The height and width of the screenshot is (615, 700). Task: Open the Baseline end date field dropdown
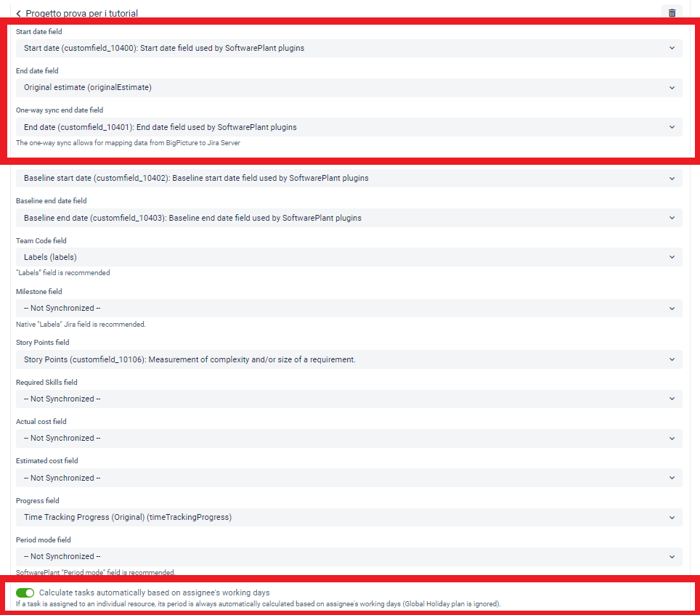[349, 217]
